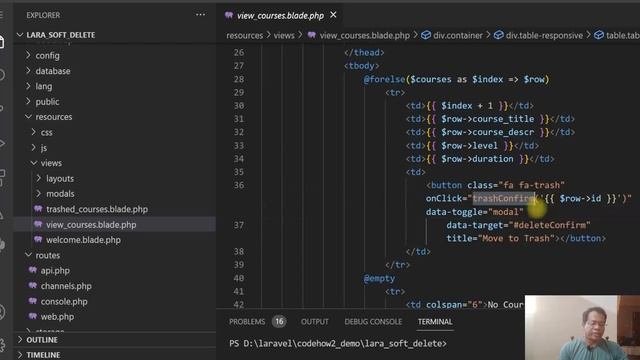Screen dimensions: 640x360
Task: Click line number 36 in the gutter
Action: (x=239, y=185)
